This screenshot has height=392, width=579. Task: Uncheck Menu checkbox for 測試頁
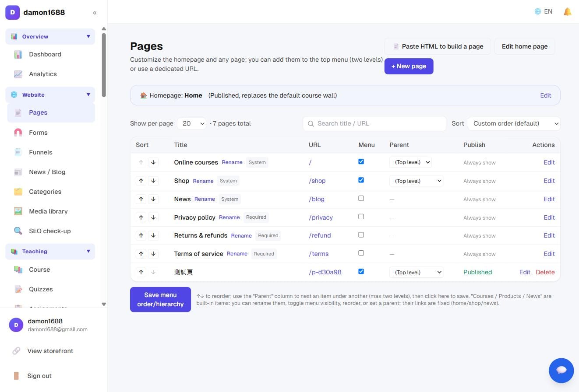pos(361,271)
